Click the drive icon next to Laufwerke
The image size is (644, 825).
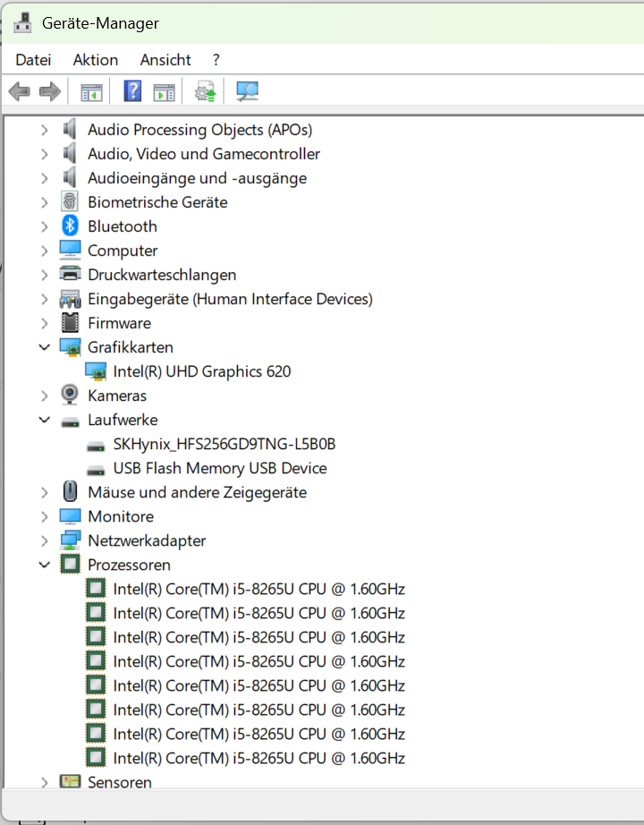tap(70, 422)
